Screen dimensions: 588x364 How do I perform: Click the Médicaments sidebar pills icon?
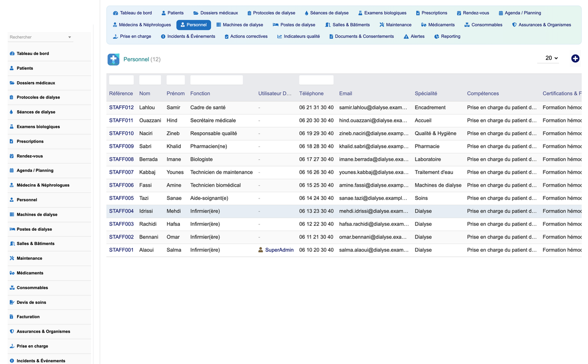12,273
